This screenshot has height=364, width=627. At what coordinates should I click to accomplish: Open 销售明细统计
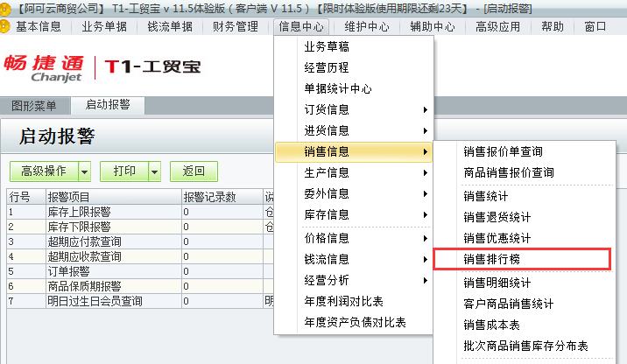524,283
